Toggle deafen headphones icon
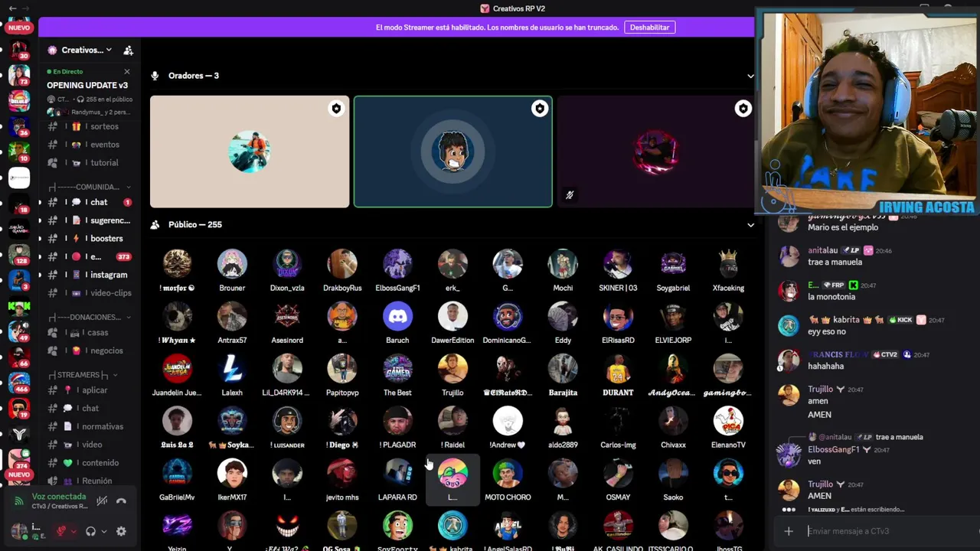The image size is (980, 551). pos(90,531)
